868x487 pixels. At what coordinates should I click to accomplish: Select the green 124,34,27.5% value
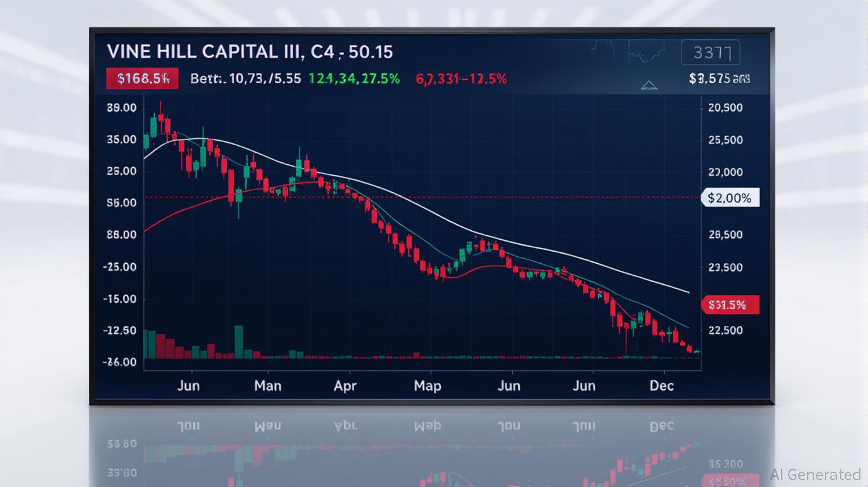click(354, 79)
